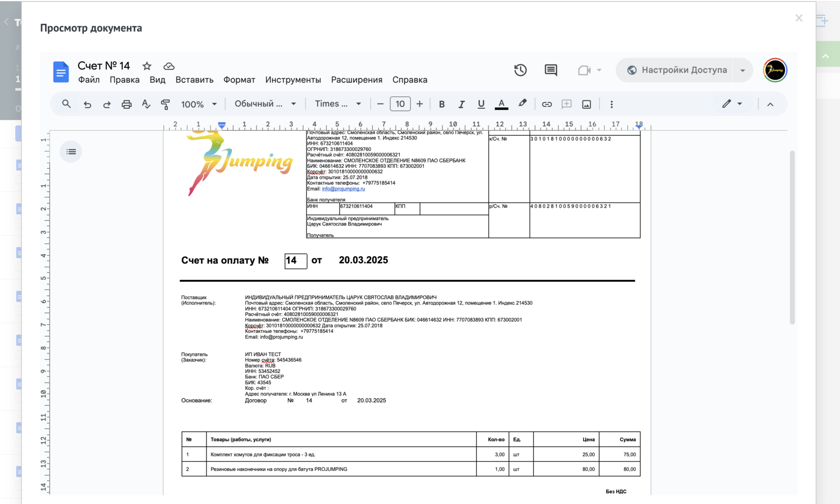Show the document outline

tap(71, 151)
